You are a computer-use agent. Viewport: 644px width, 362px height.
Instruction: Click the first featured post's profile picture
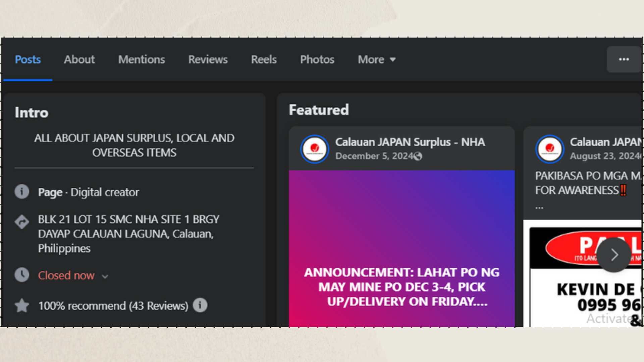(x=314, y=149)
